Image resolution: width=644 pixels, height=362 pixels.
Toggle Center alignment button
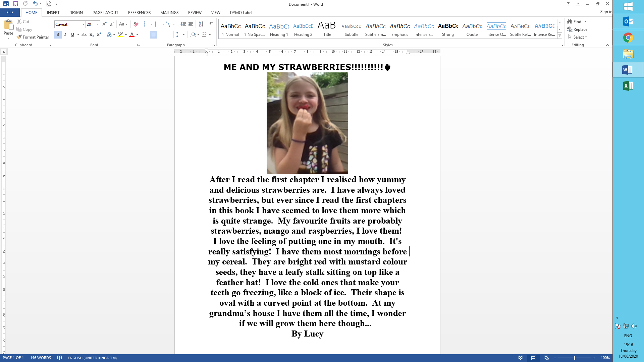pos(154,35)
